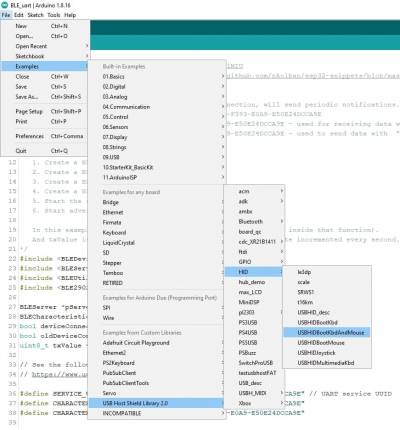Viewport: 400px width, 430px height.
Task: Open the Tools menu
Action: click(54, 15)
